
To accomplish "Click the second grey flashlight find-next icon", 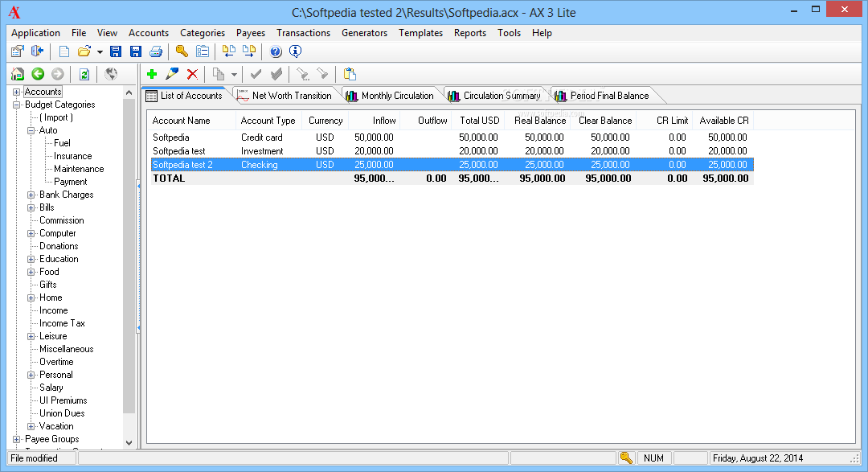I will (x=322, y=74).
